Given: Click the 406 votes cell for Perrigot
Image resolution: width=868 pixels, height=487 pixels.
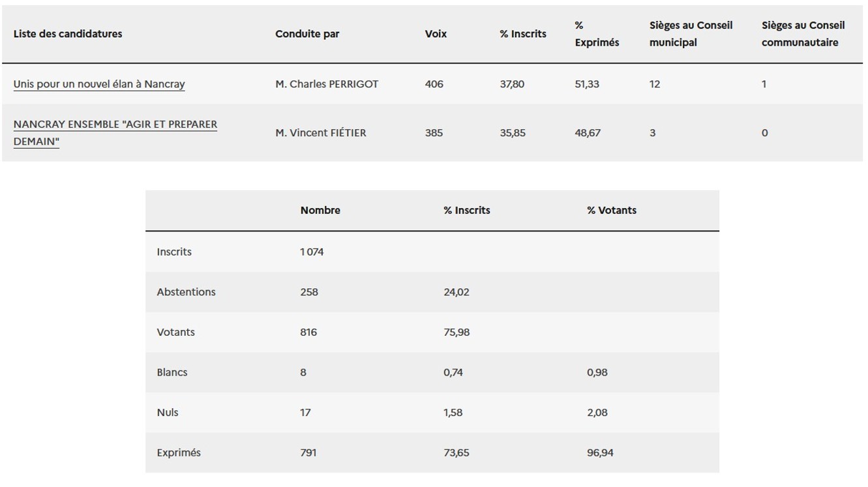Looking at the screenshot, I should tap(434, 84).
